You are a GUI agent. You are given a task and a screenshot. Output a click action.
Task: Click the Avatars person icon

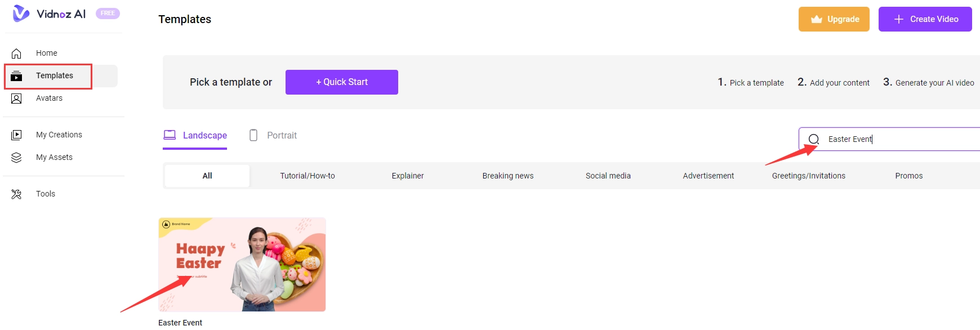[x=16, y=99]
